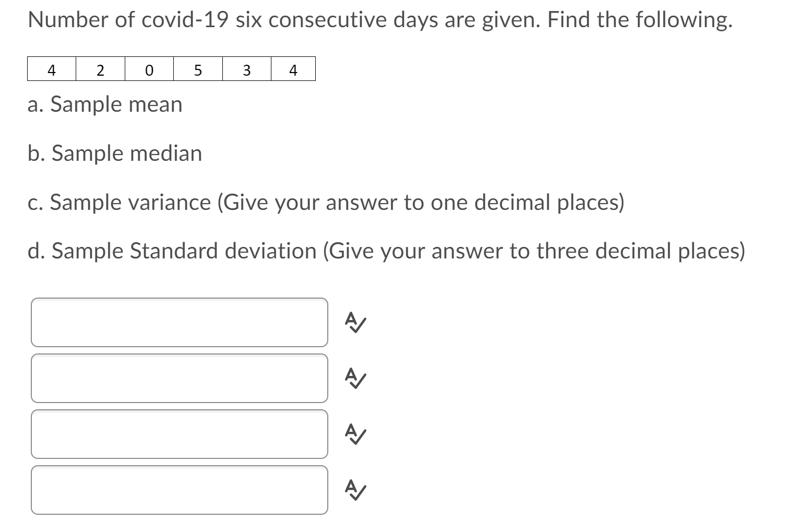Select the table cell containing the value 4
Viewport: 785px width, 532px height.
pos(51,69)
